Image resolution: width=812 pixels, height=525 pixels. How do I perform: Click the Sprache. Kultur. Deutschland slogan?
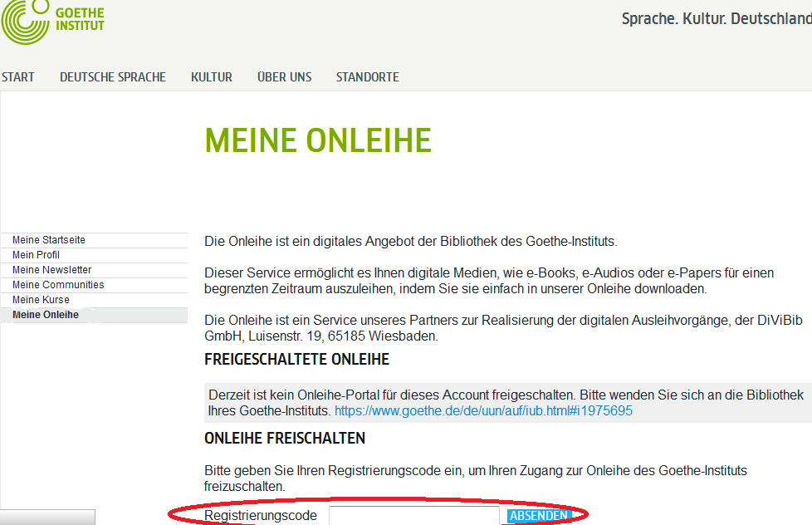pos(717,18)
